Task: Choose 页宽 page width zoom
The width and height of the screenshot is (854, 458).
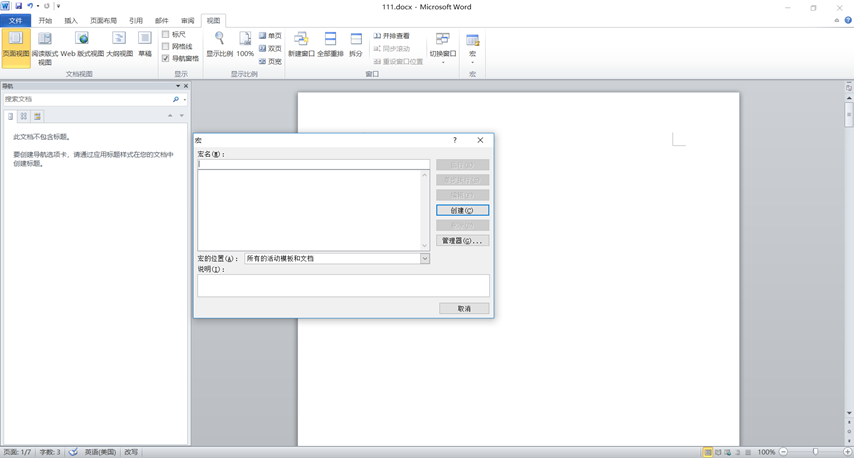Action: 270,62
